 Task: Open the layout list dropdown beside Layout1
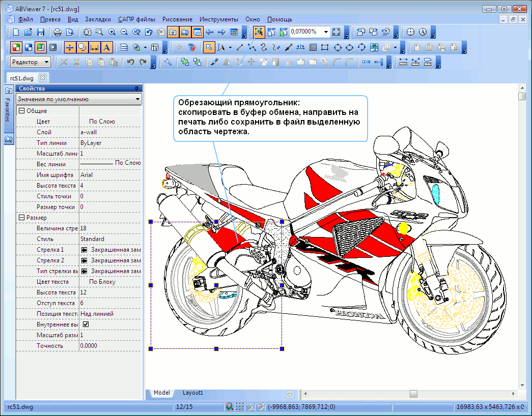(x=290, y=394)
